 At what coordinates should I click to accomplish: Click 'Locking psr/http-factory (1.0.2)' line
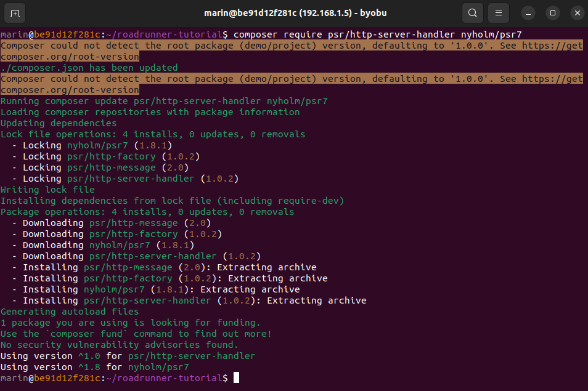(x=106, y=156)
